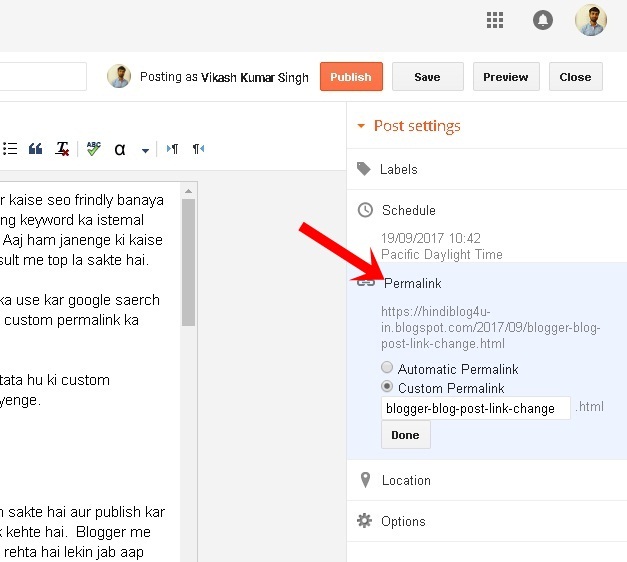Viewport: 627px width, 562px height.
Task: Click the date text 19/09/2017 10:42
Action: coord(431,238)
